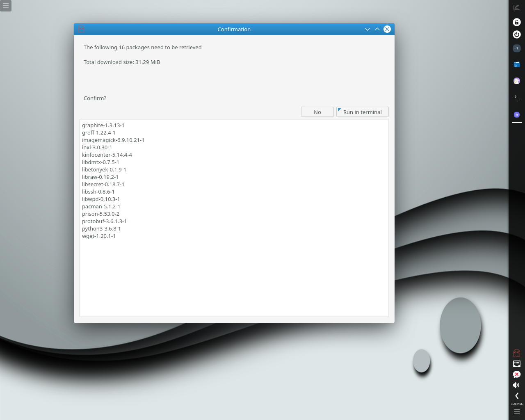Click the clock showing 7:28 P.M.
The image size is (525, 420).
[x=517, y=404]
